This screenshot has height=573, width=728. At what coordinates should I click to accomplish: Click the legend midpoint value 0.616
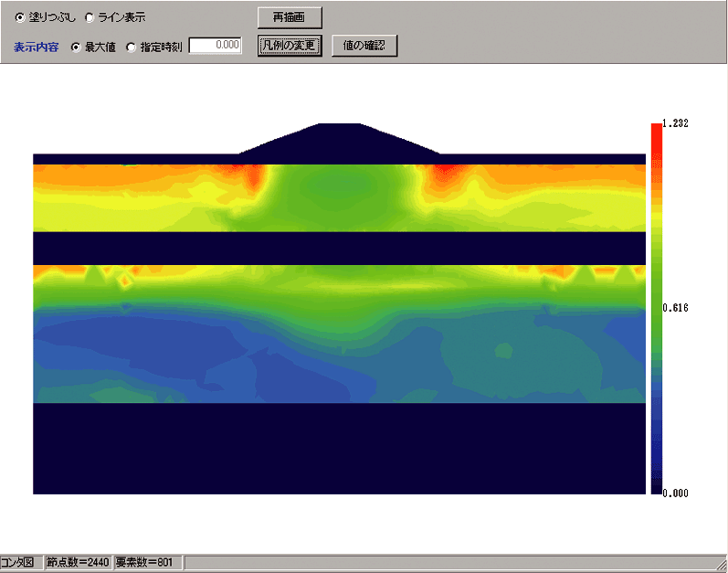pyautogui.click(x=675, y=308)
